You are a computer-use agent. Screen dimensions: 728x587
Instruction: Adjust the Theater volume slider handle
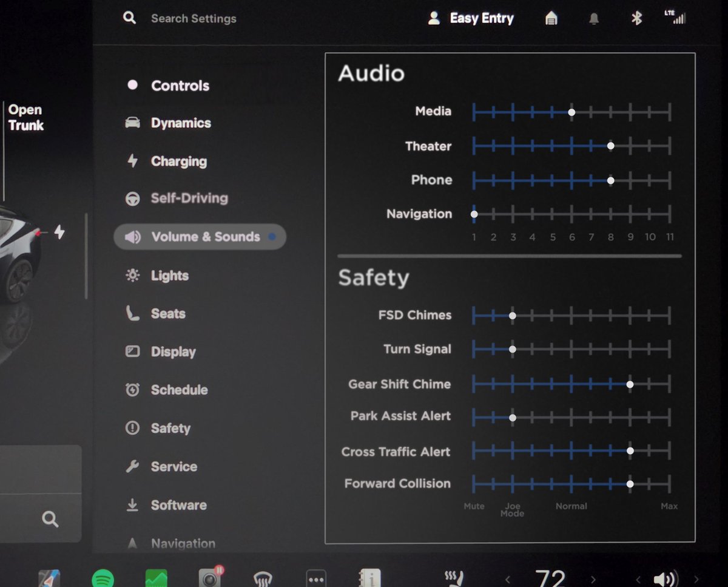point(610,146)
